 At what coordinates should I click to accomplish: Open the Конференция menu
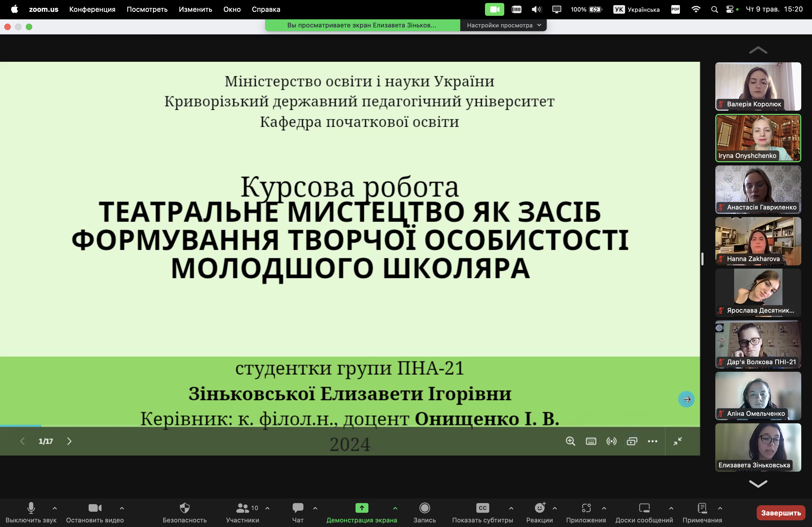point(92,10)
